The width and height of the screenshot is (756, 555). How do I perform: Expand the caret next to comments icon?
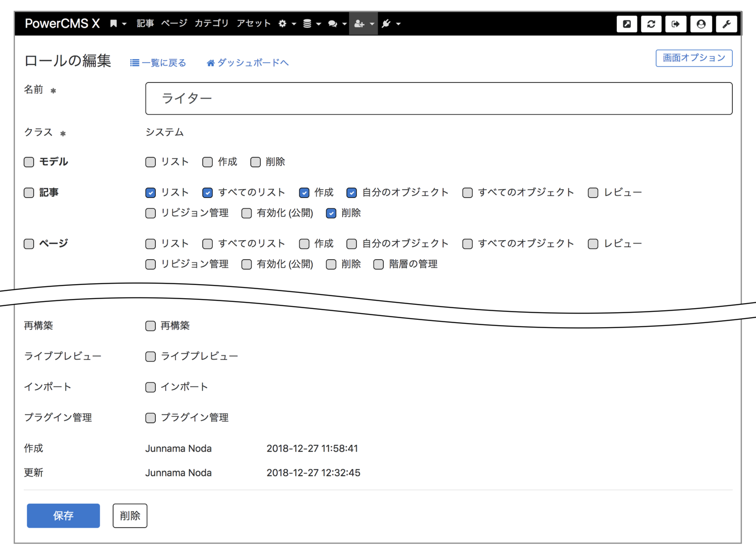click(344, 24)
